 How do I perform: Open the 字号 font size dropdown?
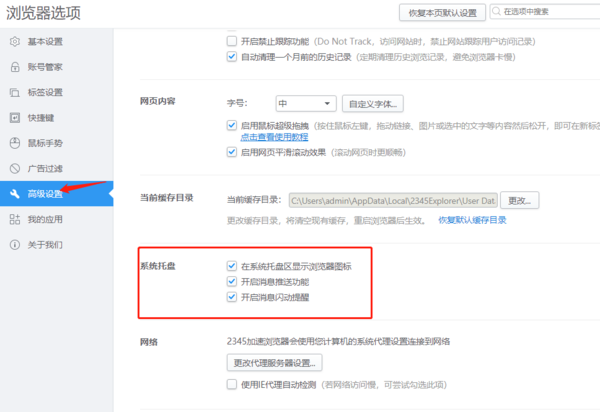(x=304, y=103)
